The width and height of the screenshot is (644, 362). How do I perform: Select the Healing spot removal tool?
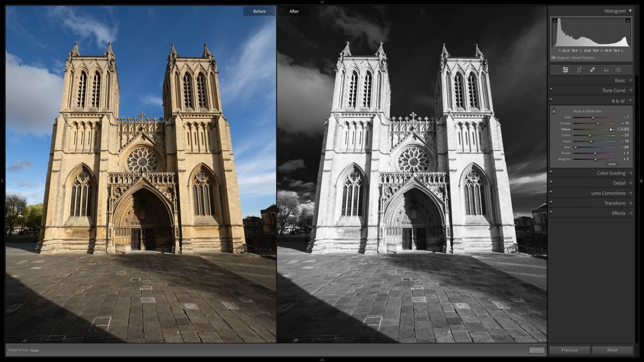pos(592,69)
